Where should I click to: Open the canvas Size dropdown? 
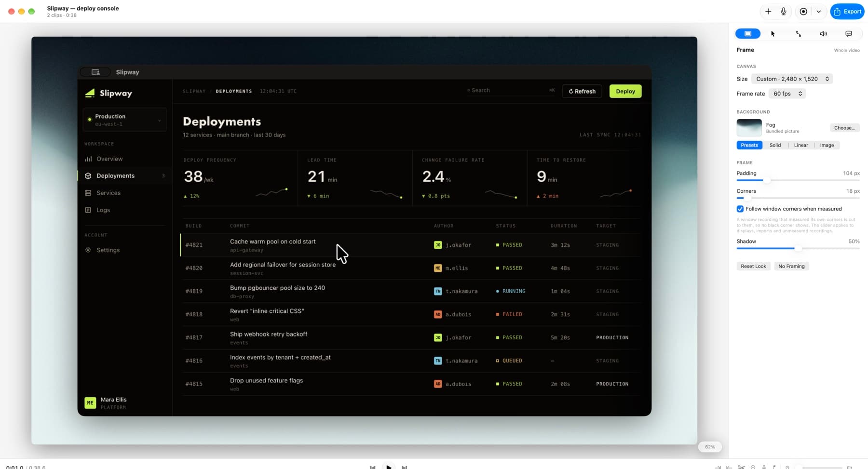pos(792,79)
